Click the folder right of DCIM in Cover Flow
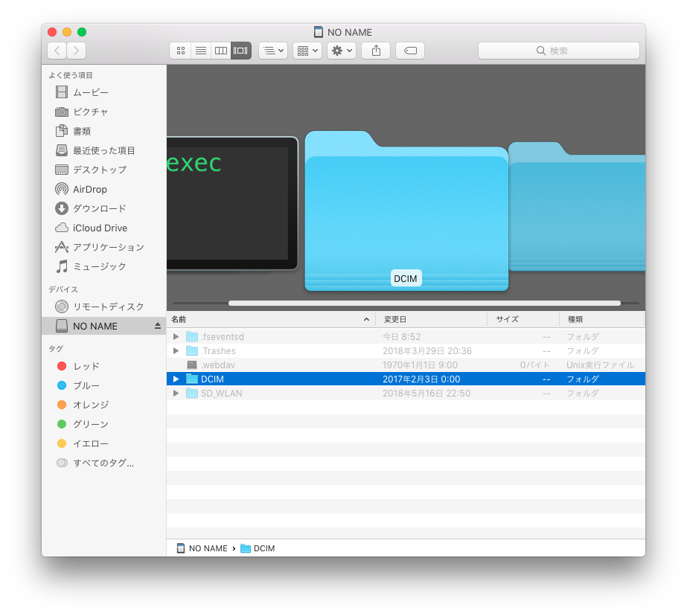This screenshot has height=616, width=687. tap(577, 207)
